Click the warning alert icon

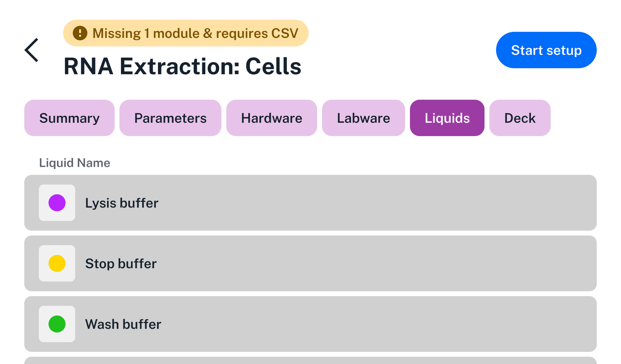click(80, 33)
